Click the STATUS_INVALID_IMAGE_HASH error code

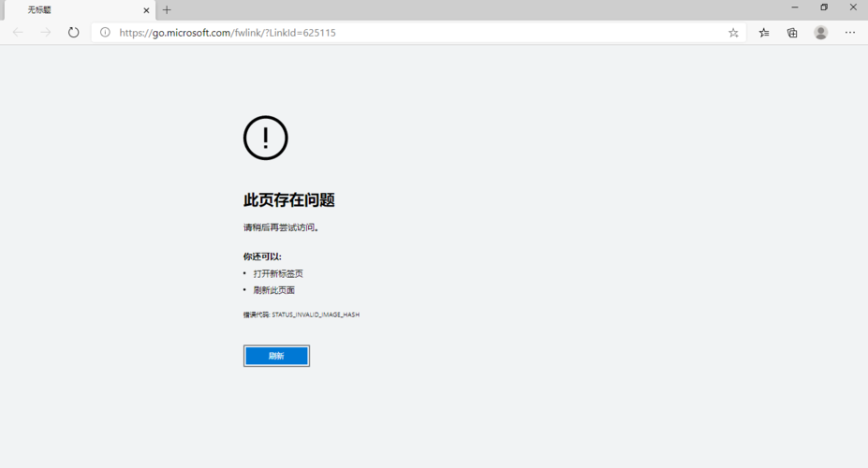pos(316,314)
